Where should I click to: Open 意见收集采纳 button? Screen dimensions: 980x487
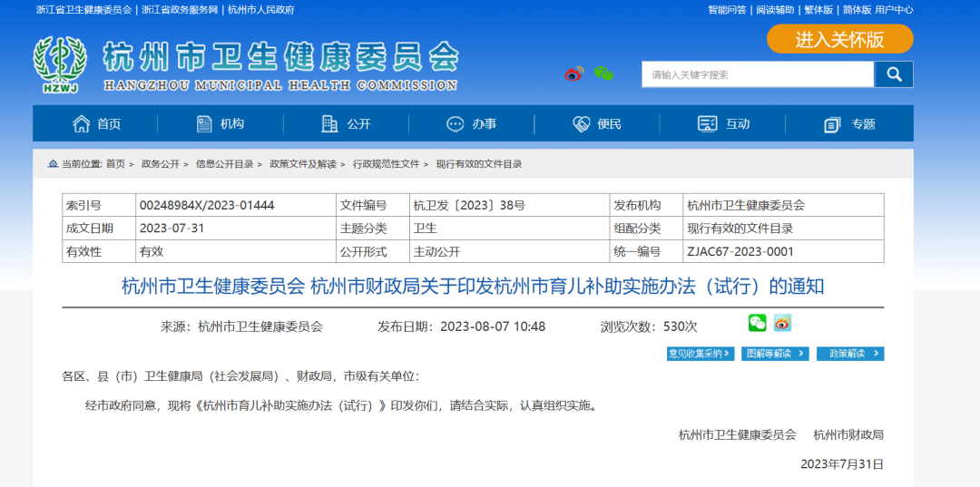tap(701, 354)
